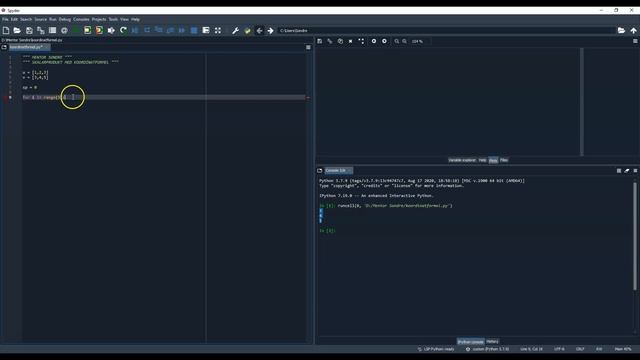Screen dimensions: 640x360
Task: Run the selection or current line
Action: pyautogui.click(x=111, y=30)
